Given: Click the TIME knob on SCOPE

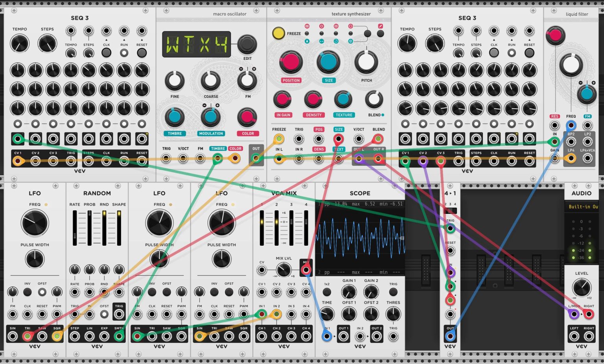Looking at the screenshot, I should pos(327,314).
